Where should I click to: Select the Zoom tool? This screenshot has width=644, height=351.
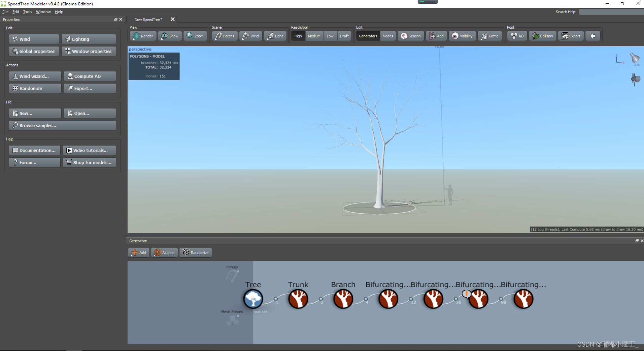tap(195, 36)
